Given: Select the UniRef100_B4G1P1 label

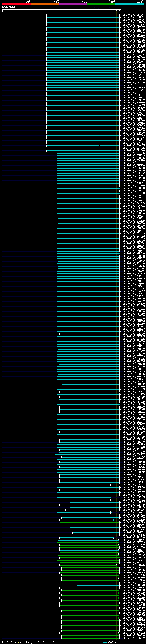Looking at the screenshot, I should point(133,344).
